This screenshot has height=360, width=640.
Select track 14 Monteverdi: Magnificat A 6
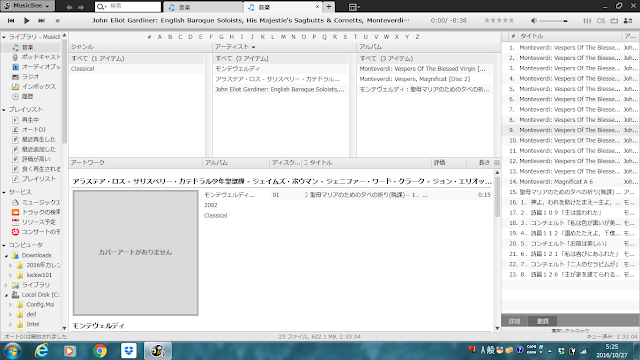point(570,182)
